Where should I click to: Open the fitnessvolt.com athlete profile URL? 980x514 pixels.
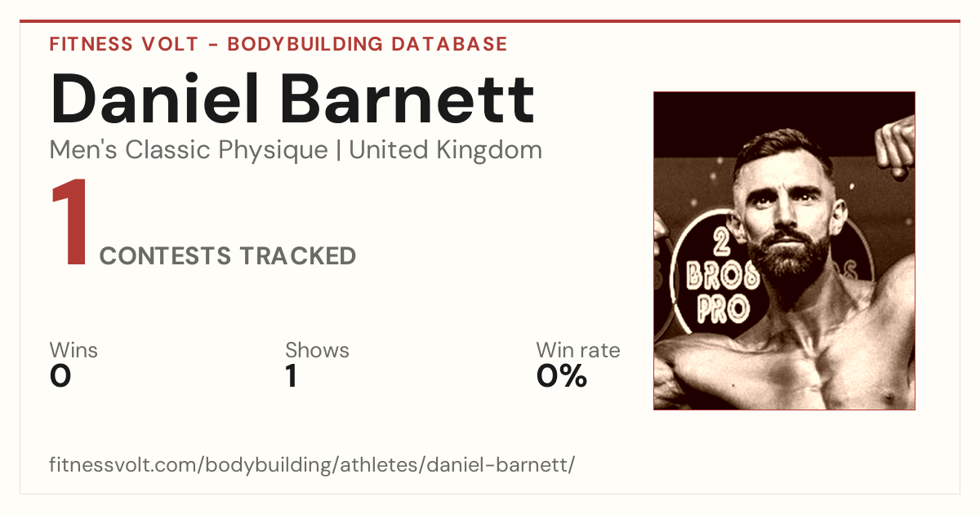(x=312, y=466)
